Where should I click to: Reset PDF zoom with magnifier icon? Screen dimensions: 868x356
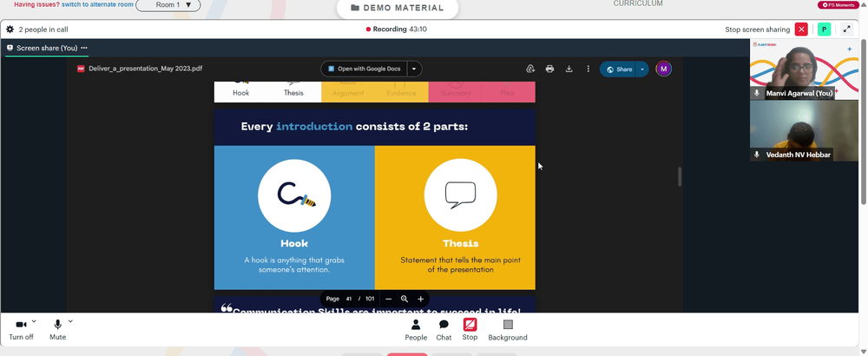(404, 299)
